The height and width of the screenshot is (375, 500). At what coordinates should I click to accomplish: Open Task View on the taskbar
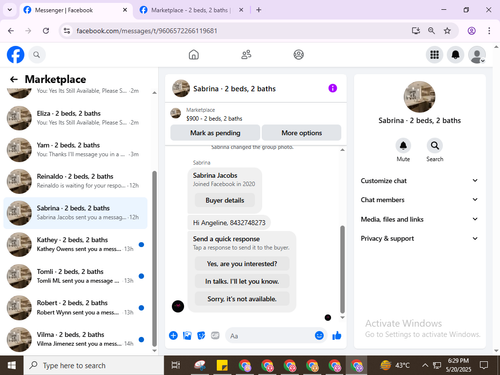pos(176,365)
